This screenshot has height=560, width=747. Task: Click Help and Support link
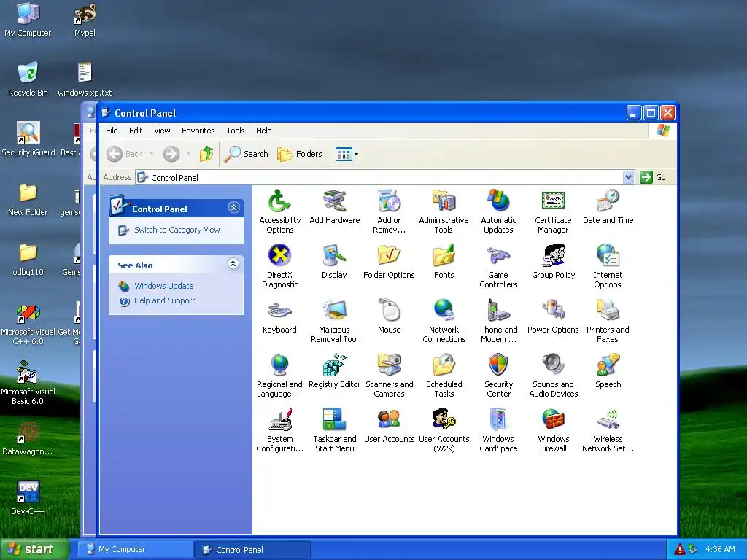(164, 300)
